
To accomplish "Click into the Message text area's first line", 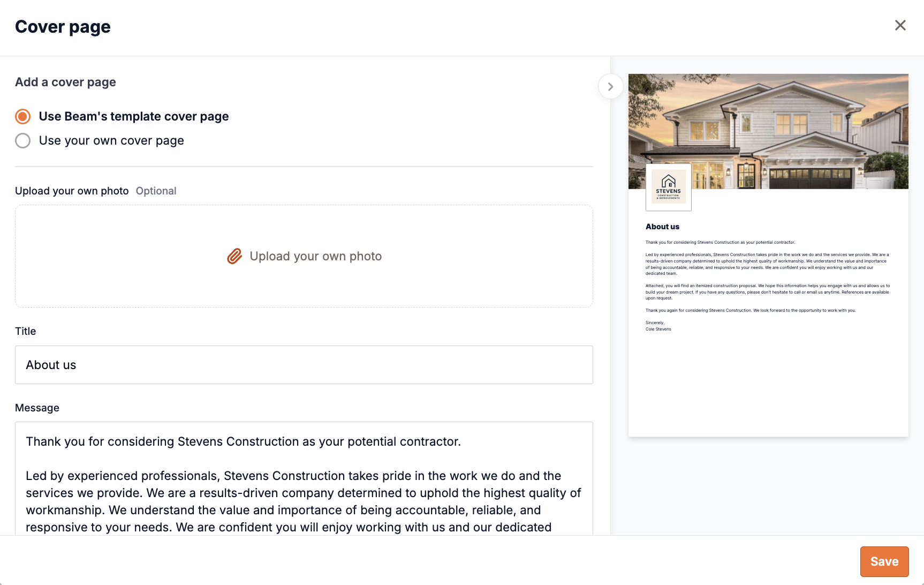I will (x=243, y=441).
